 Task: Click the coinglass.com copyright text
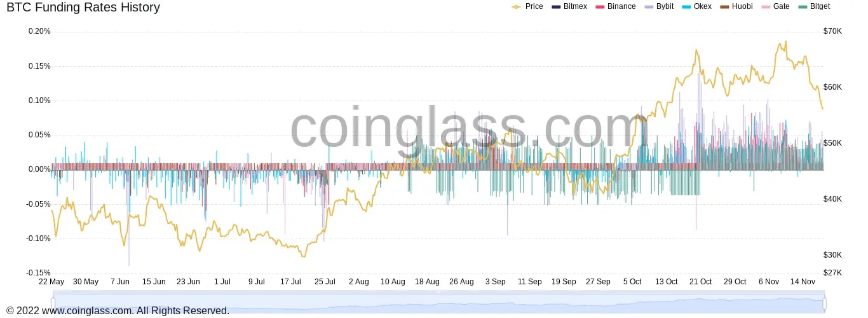tap(118, 311)
